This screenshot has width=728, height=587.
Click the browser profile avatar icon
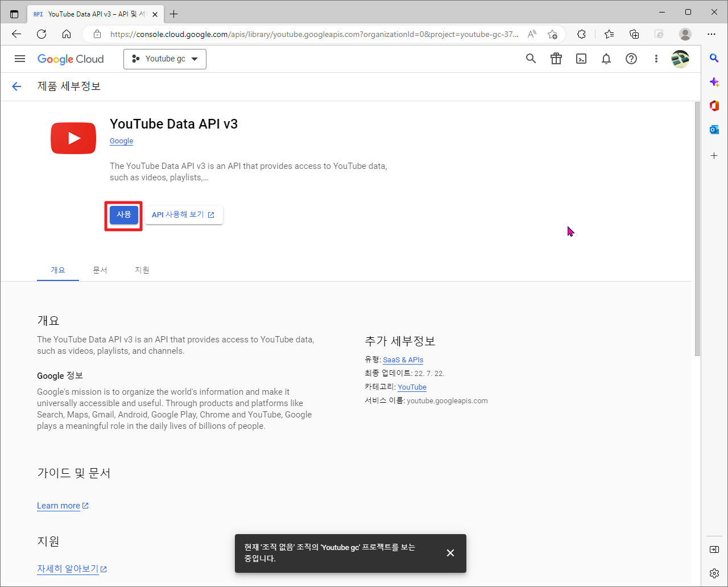click(685, 34)
